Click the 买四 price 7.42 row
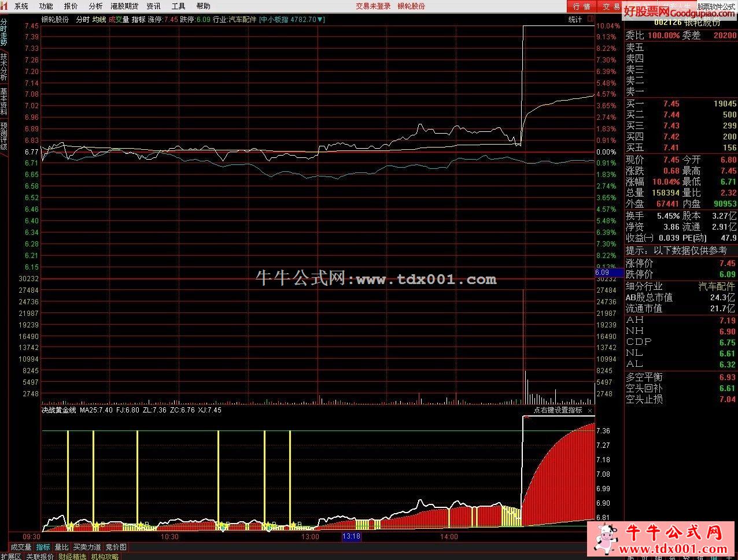738x560 pixels. point(681,137)
